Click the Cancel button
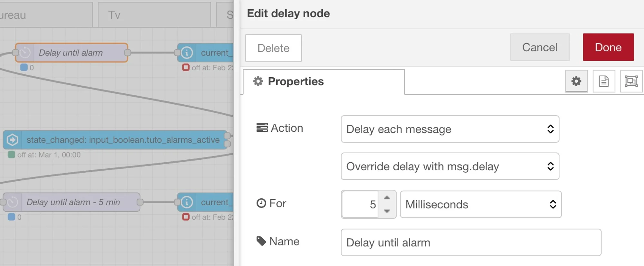 pyautogui.click(x=540, y=47)
